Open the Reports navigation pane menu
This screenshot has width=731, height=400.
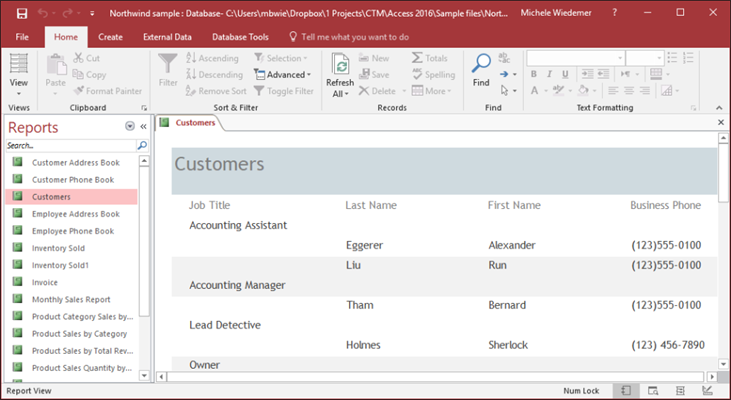130,126
